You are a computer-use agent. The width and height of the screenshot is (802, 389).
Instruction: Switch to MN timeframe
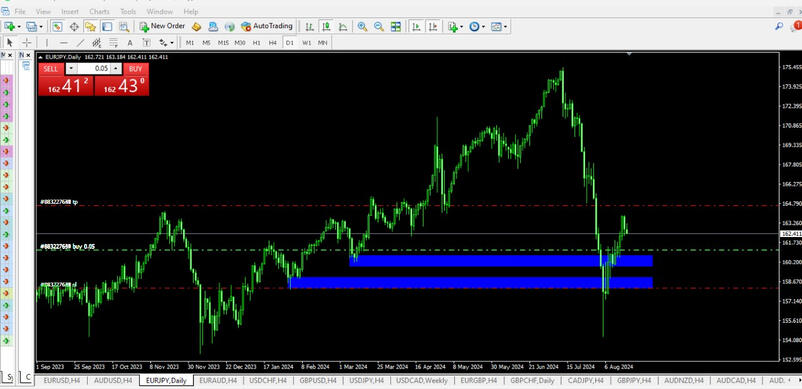pos(322,43)
